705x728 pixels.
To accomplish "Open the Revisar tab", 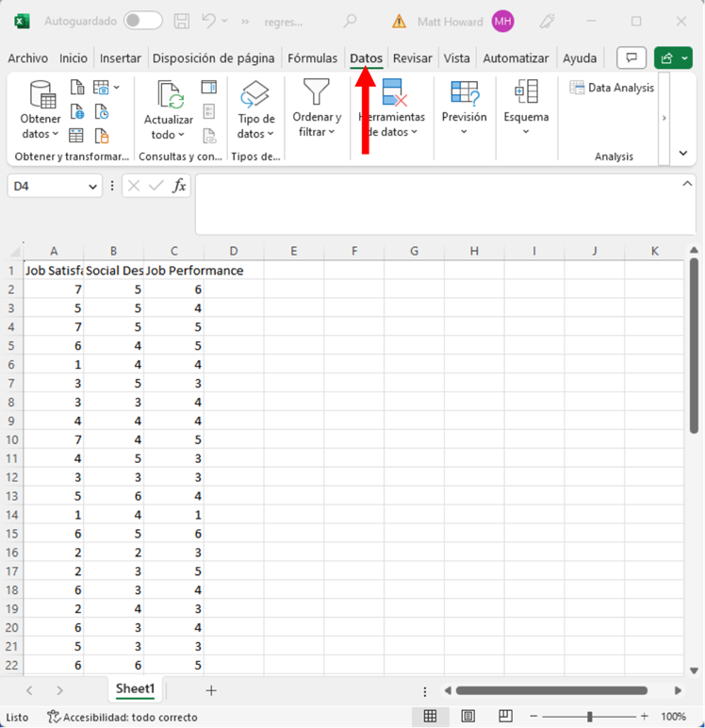I will click(412, 58).
